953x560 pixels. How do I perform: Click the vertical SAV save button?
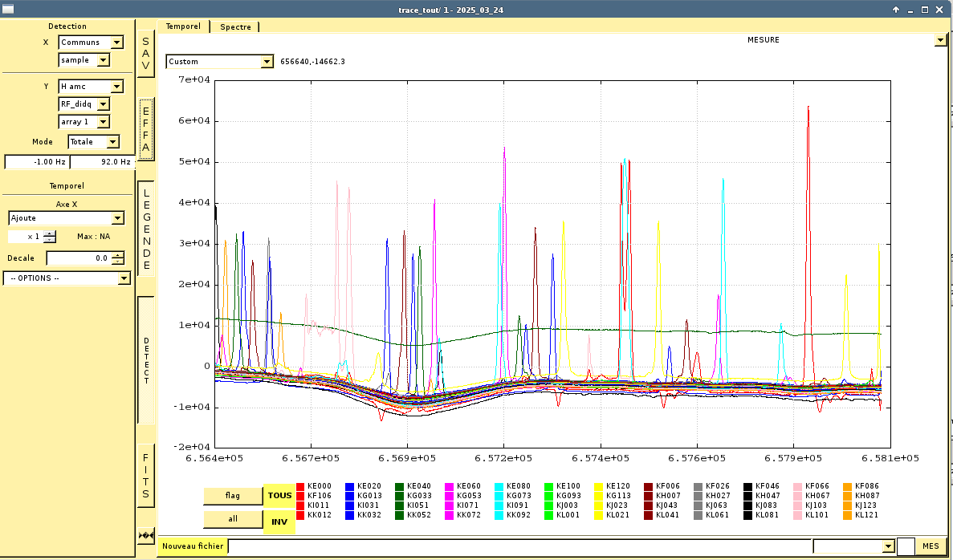145,53
